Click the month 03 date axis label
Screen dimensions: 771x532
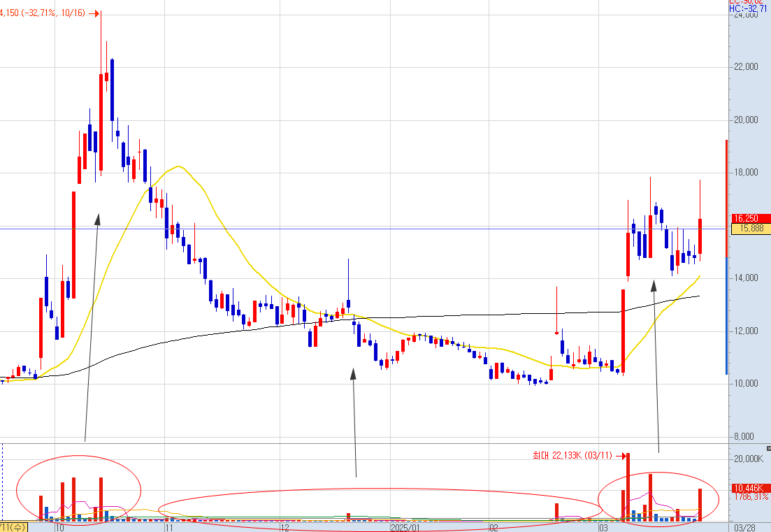click(603, 528)
